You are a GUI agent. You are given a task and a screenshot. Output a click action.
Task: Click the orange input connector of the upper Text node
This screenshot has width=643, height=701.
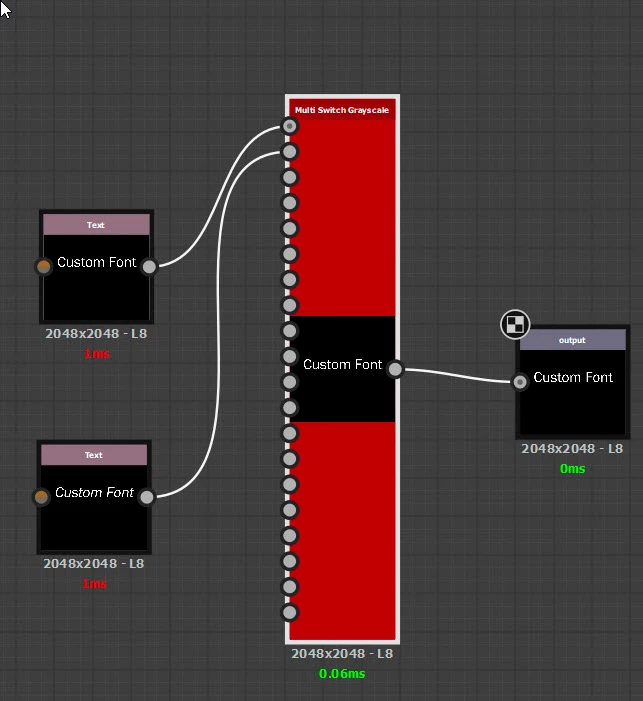[43, 266]
